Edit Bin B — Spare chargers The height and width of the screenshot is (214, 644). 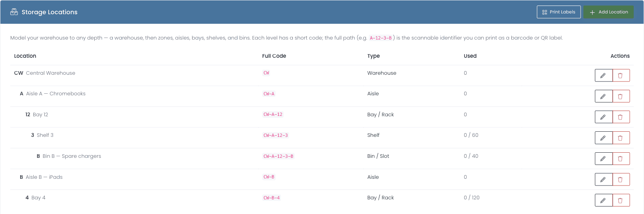click(x=604, y=159)
